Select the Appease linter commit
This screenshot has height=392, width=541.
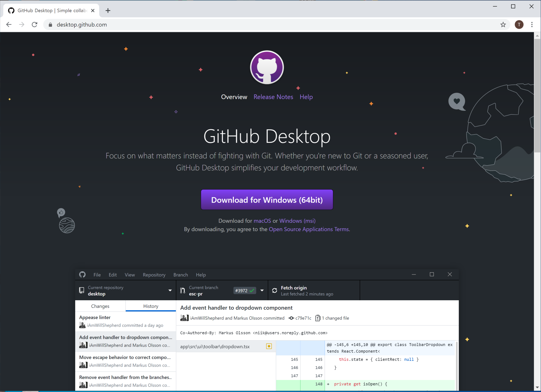(x=126, y=322)
